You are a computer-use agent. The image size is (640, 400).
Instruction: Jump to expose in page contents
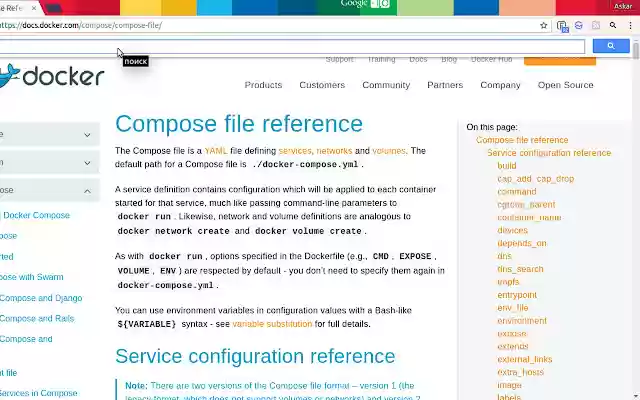coord(512,333)
